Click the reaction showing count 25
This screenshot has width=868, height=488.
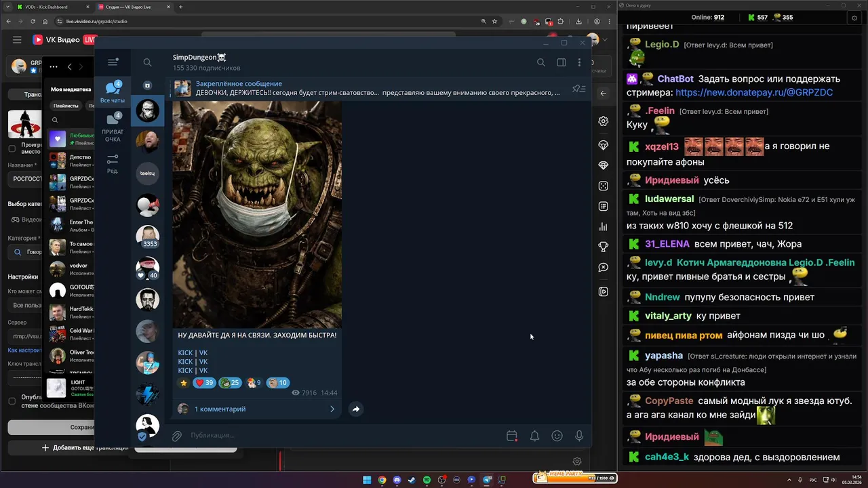(231, 383)
